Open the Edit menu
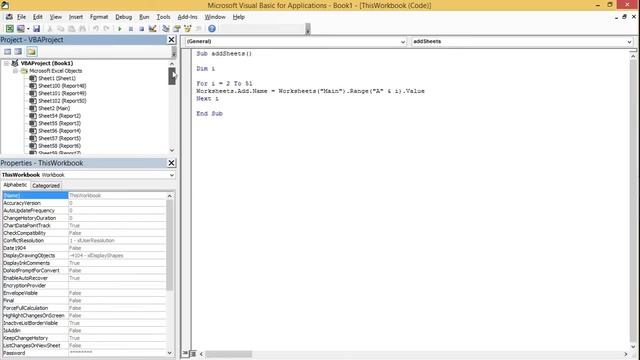 (38, 17)
